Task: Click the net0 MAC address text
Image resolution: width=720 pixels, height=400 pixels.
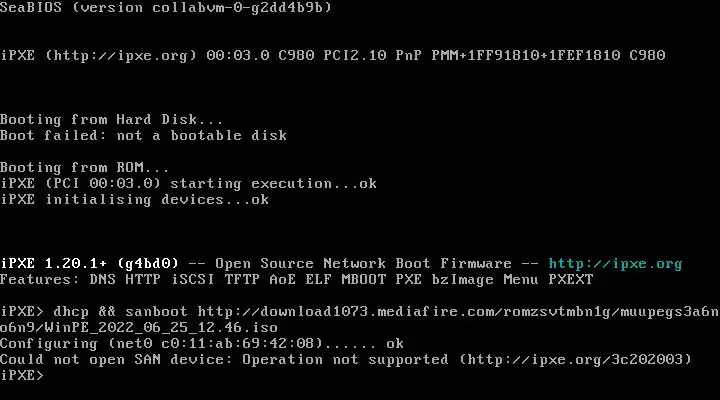Action: [235, 343]
